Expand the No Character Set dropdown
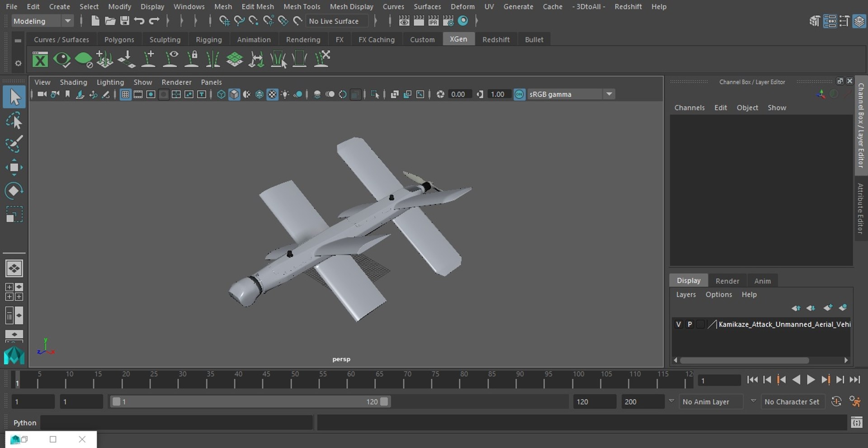Viewport: 868px width, 448px height. (793, 401)
